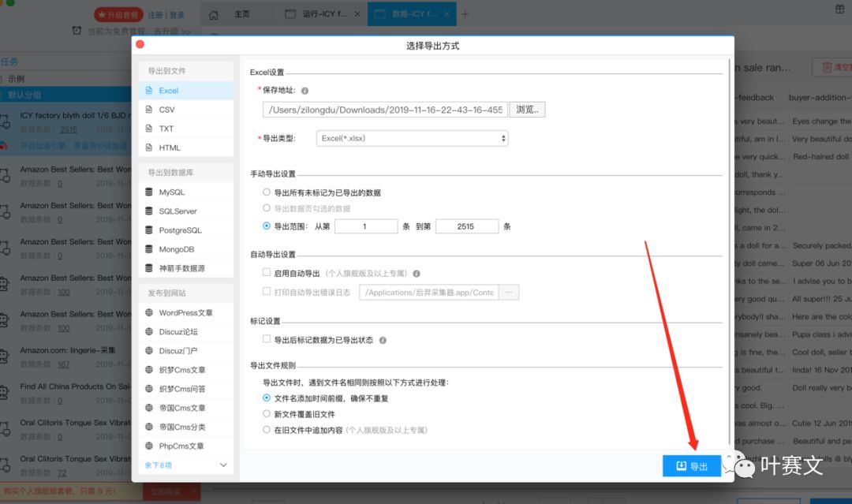Click the 保存地址 file path field
The height and width of the screenshot is (504, 852).
tap(385, 110)
